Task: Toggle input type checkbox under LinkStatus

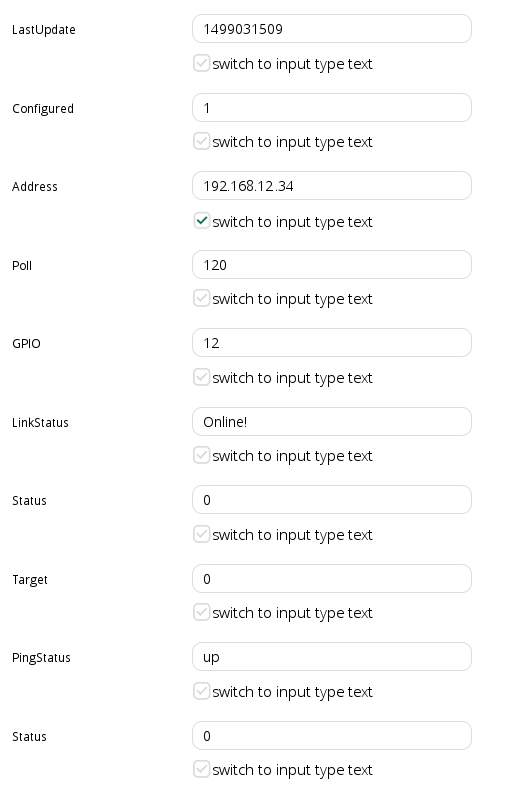Action: 202,455
